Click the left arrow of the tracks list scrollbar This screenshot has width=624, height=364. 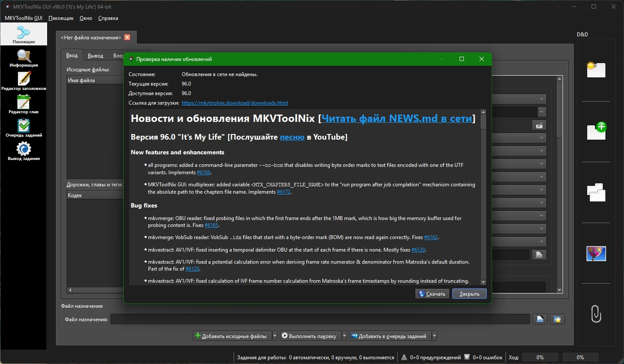tap(70, 290)
